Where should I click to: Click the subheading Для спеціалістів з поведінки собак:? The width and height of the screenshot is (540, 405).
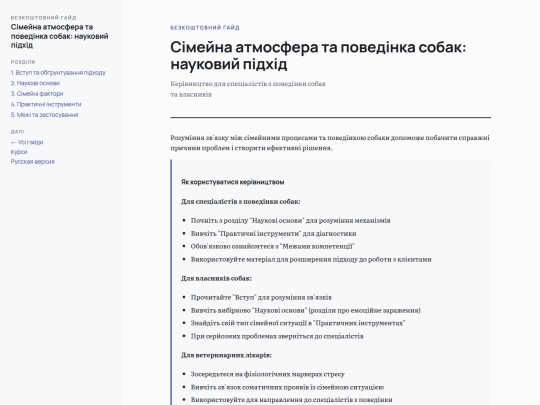coord(240,201)
